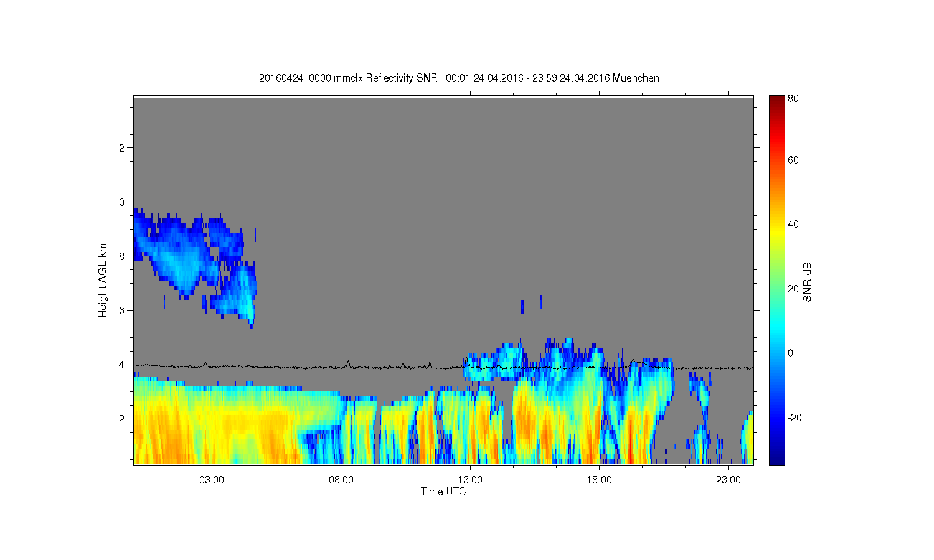Click the colorbar value -20
This screenshot has width=934, height=560.
795,418
